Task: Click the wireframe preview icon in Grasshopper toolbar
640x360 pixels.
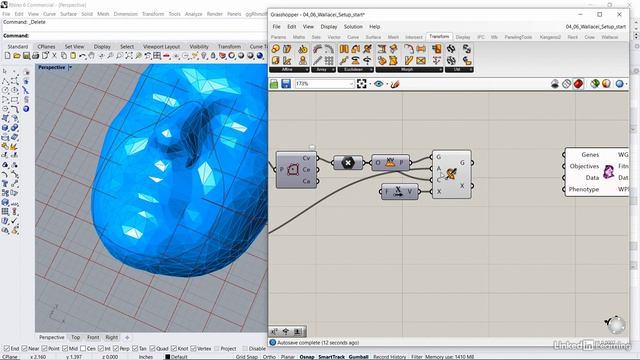Action: click(566, 84)
